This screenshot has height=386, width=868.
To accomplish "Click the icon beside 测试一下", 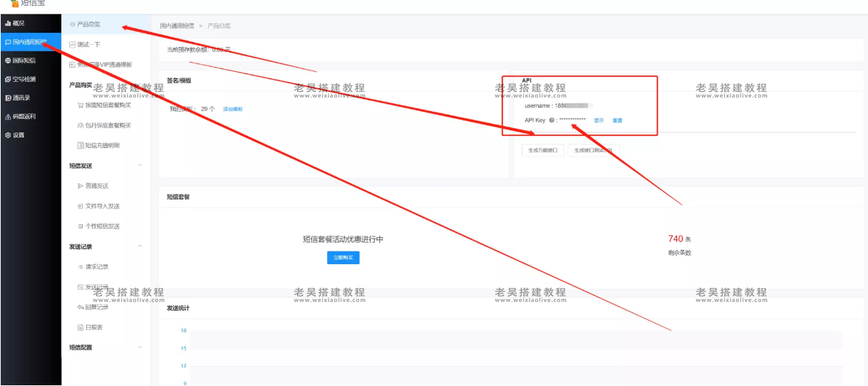I will pos(72,44).
